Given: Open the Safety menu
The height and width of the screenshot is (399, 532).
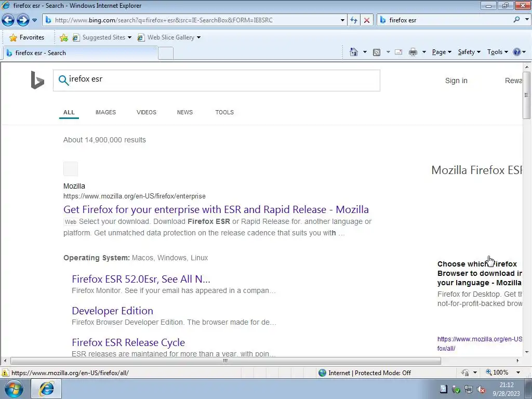Looking at the screenshot, I should 469,52.
